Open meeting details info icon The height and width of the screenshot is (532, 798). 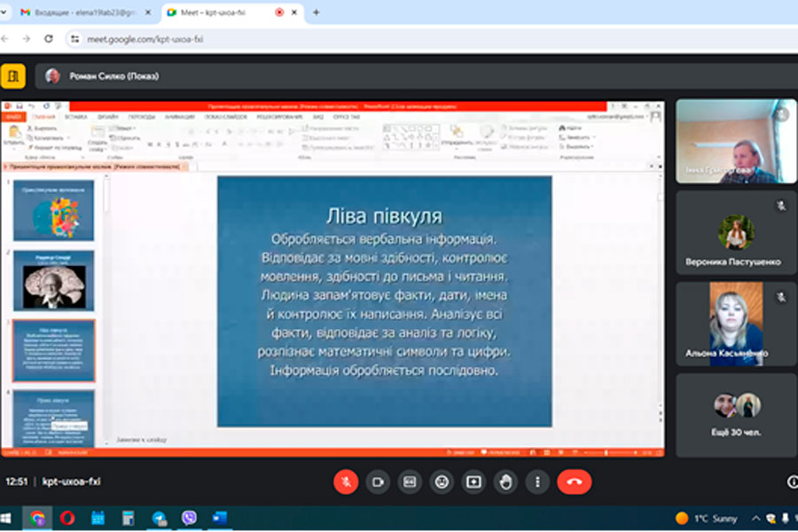(x=793, y=481)
